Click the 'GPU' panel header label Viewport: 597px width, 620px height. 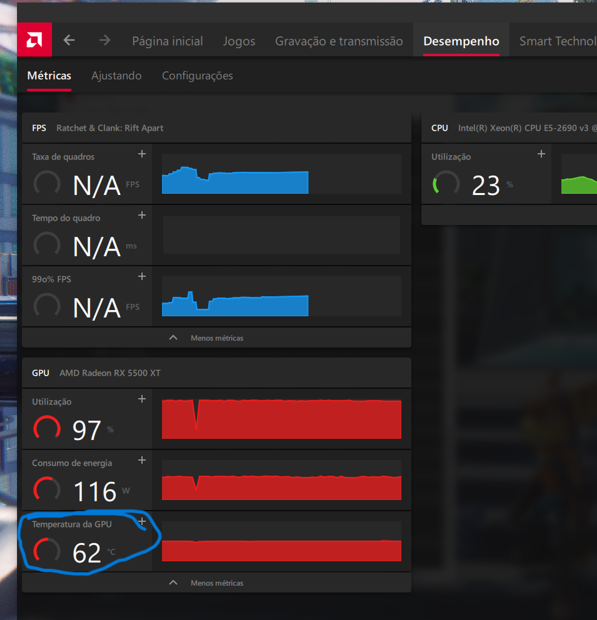(x=40, y=373)
